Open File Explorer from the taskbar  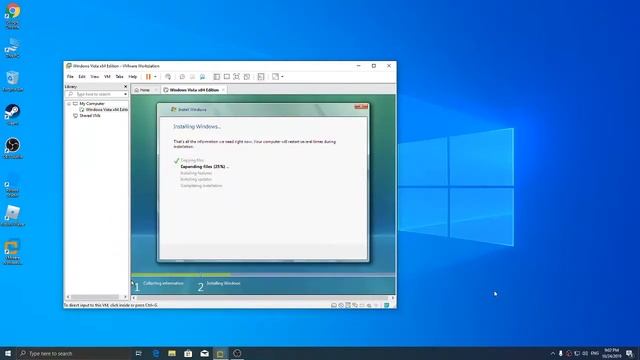172,353
